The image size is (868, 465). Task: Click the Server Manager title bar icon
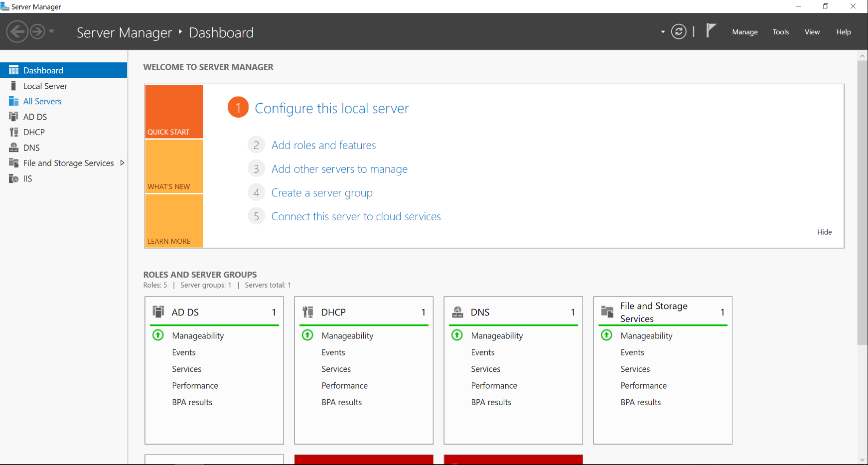coord(5,6)
